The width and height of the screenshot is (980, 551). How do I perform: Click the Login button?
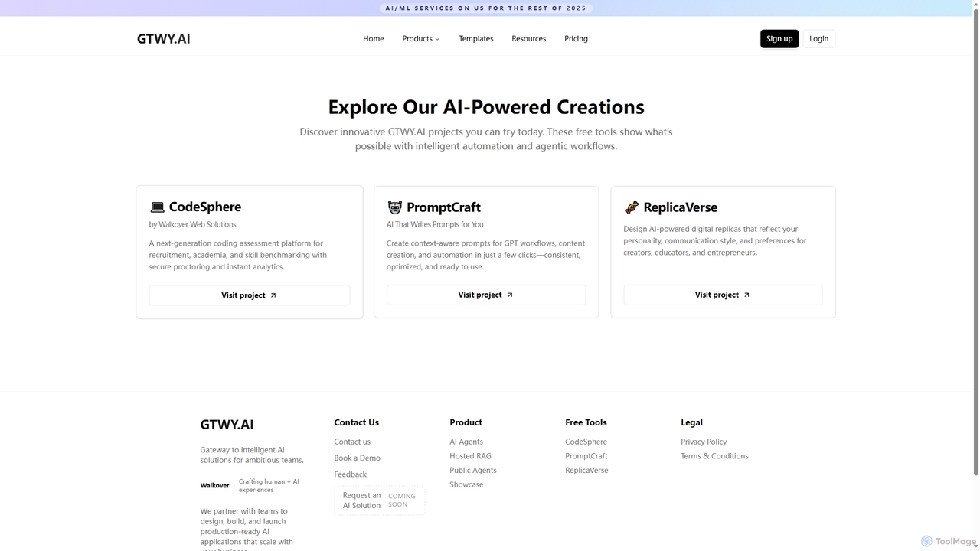click(819, 39)
